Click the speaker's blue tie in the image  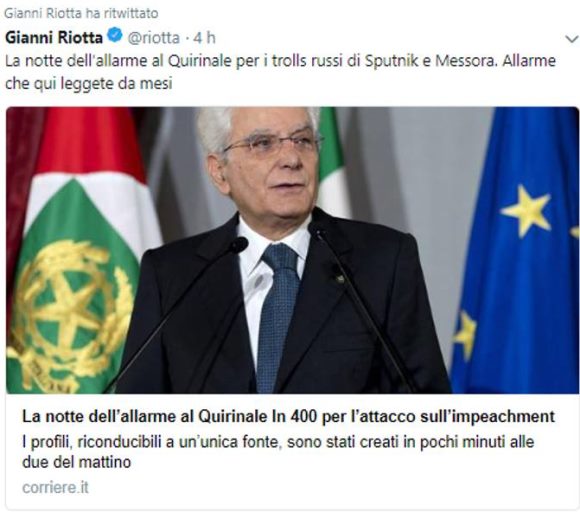[278, 314]
